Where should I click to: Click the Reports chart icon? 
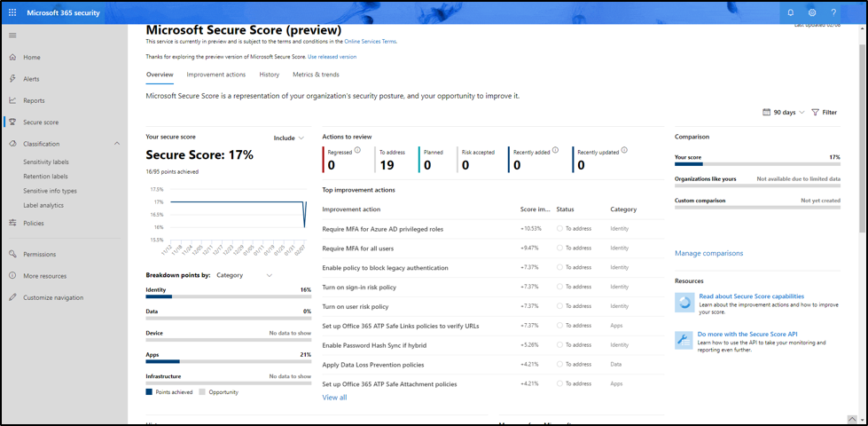click(12, 100)
